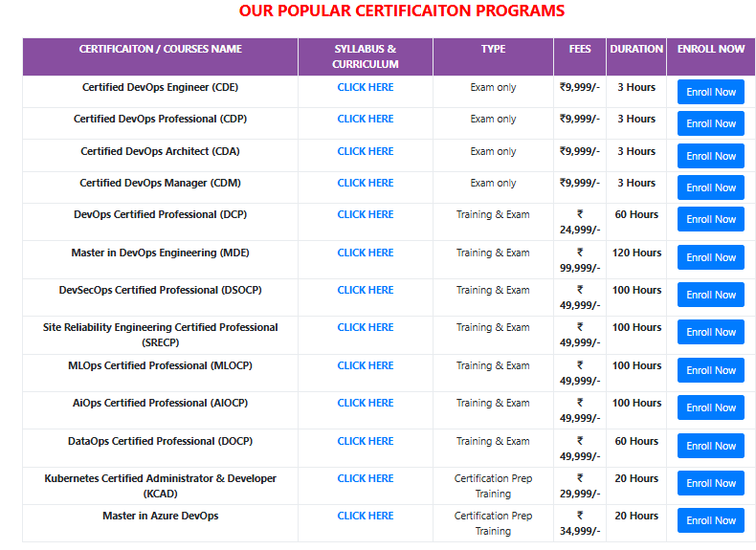Open DataOps Certified Professional CLICK HERE link
This screenshot has height=550, width=756.
point(365,441)
